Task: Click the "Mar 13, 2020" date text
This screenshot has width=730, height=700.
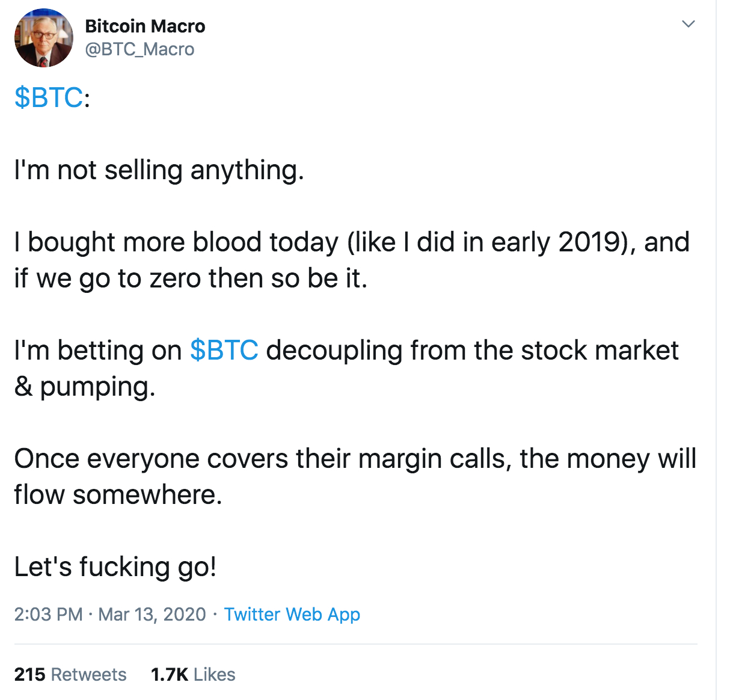Action: click(x=152, y=614)
